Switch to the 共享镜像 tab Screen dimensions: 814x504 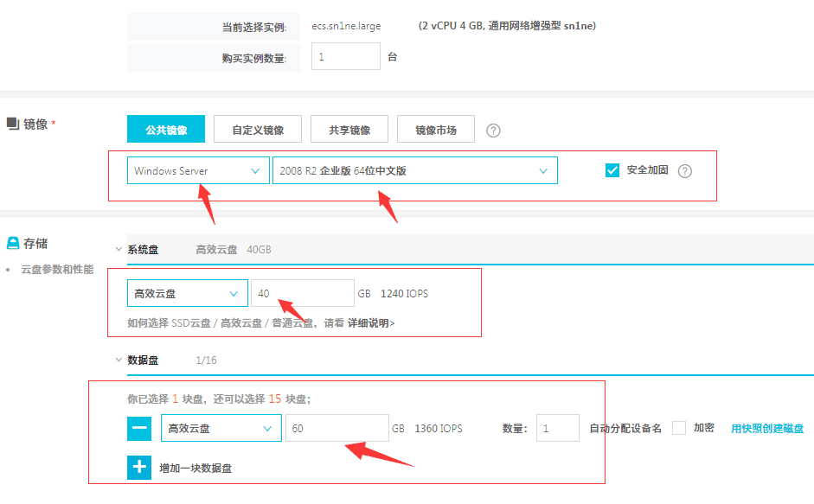click(x=349, y=130)
